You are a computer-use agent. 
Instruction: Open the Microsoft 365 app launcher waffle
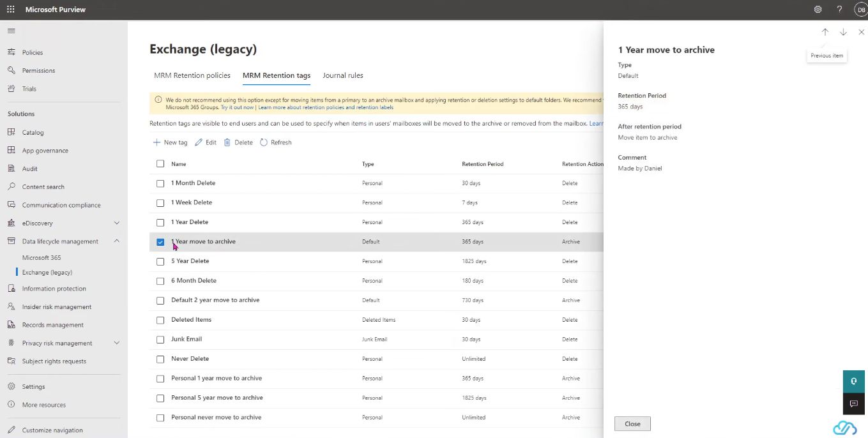pos(10,9)
